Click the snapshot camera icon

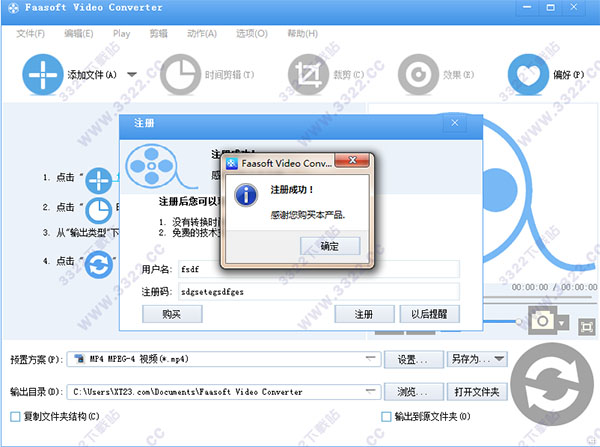click(x=542, y=320)
